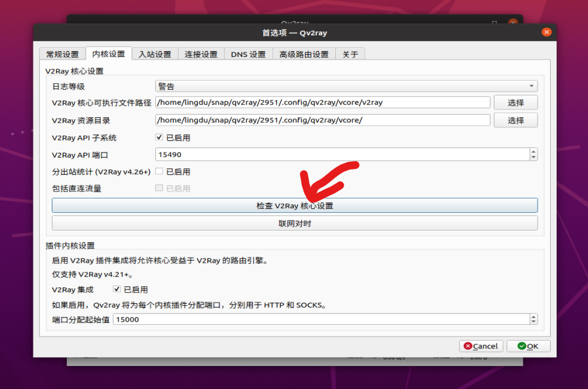The width and height of the screenshot is (588, 389).
Task: Go to the 连接设置 tab
Action: (x=201, y=54)
